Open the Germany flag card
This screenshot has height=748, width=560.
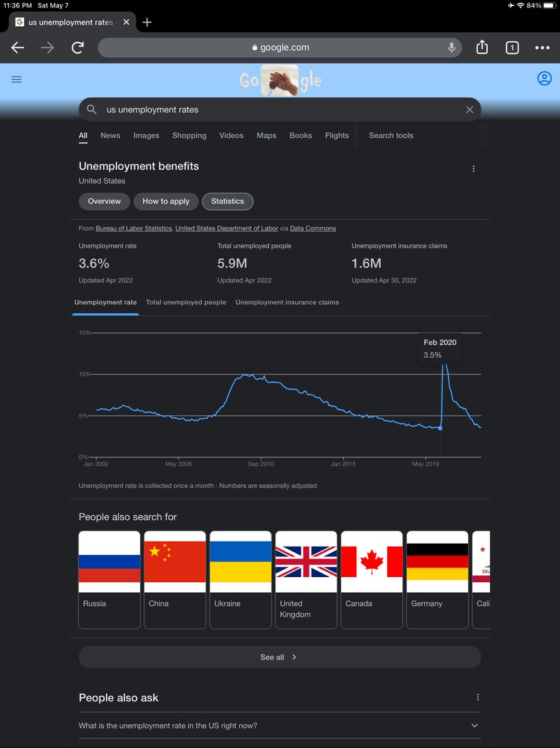pyautogui.click(x=437, y=580)
